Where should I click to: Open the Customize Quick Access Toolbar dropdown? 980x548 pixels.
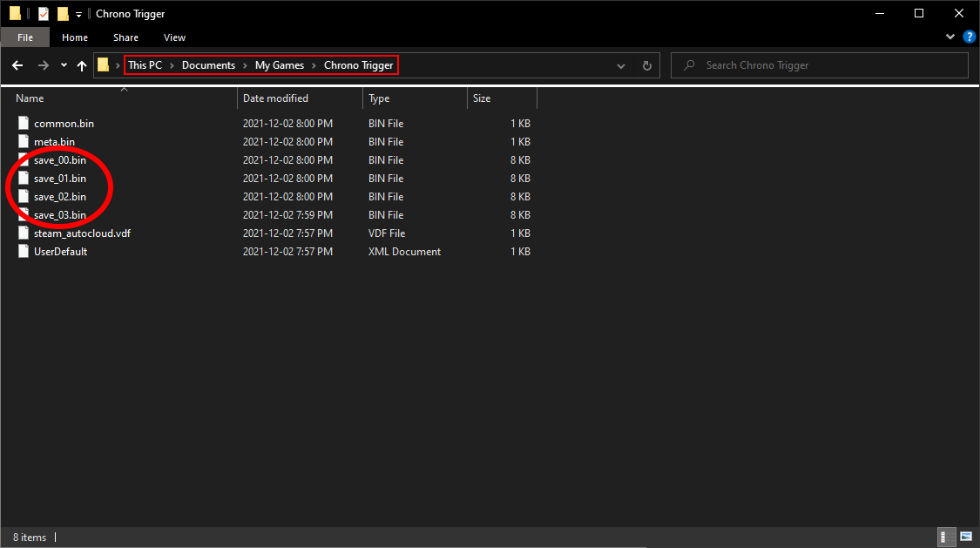point(78,14)
